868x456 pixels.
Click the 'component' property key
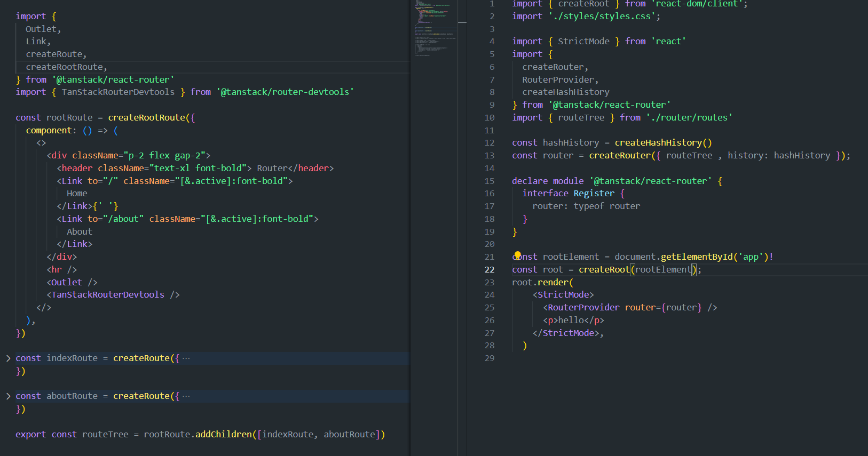click(49, 131)
